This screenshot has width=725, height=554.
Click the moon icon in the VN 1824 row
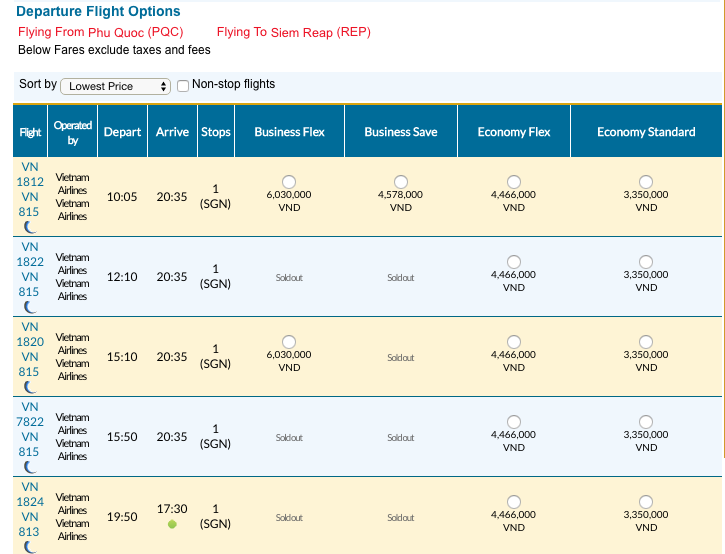[30, 547]
